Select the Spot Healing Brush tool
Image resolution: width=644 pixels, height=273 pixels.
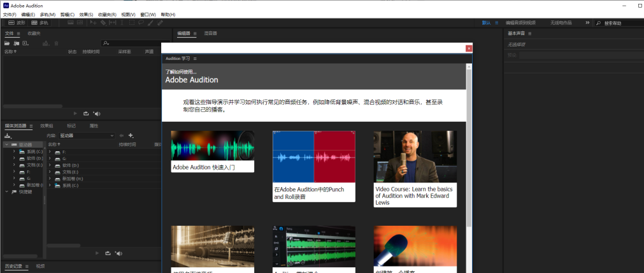pyautogui.click(x=160, y=22)
